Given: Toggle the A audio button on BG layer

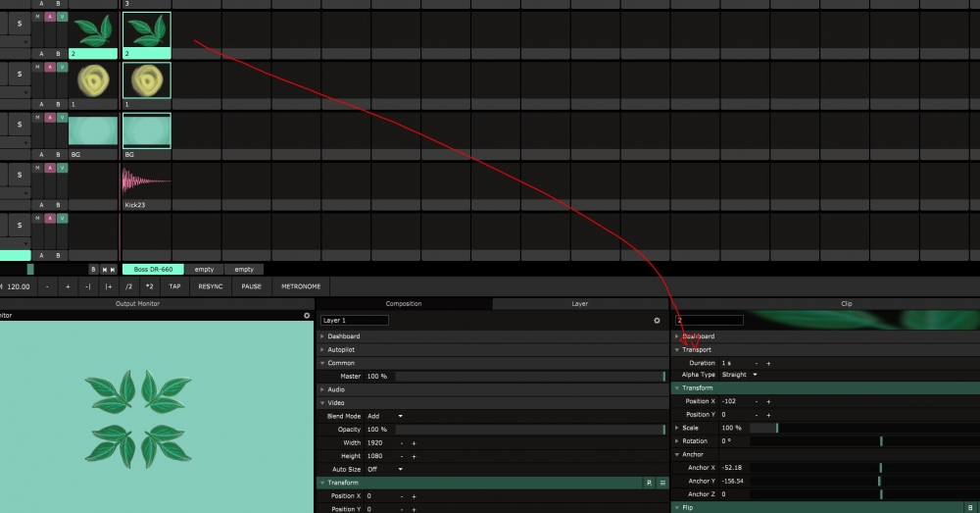Looking at the screenshot, I should click(x=50, y=117).
